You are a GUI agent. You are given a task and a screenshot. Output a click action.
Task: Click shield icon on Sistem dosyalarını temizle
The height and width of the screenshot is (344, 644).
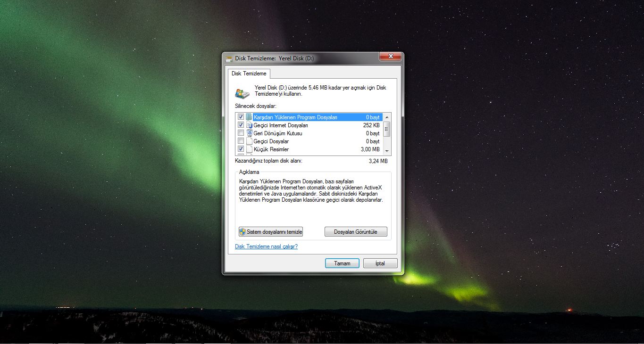[x=243, y=232]
